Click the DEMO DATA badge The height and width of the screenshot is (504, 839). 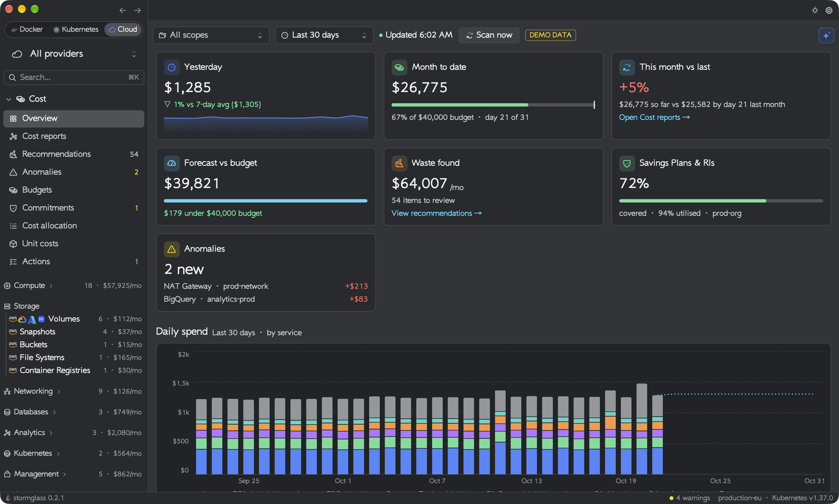(x=550, y=35)
